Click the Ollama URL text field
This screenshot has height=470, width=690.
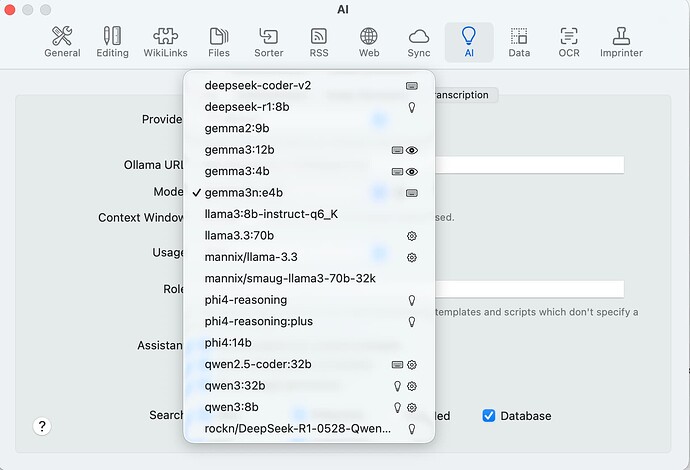click(x=530, y=165)
